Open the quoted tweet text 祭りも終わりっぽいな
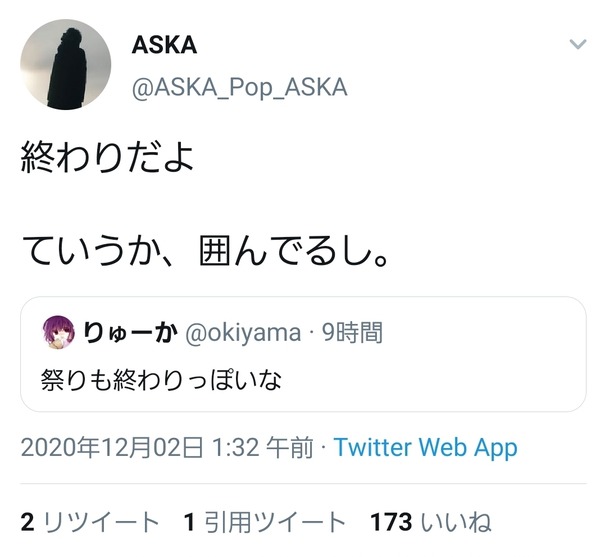This screenshot has width=600, height=557. (161, 380)
